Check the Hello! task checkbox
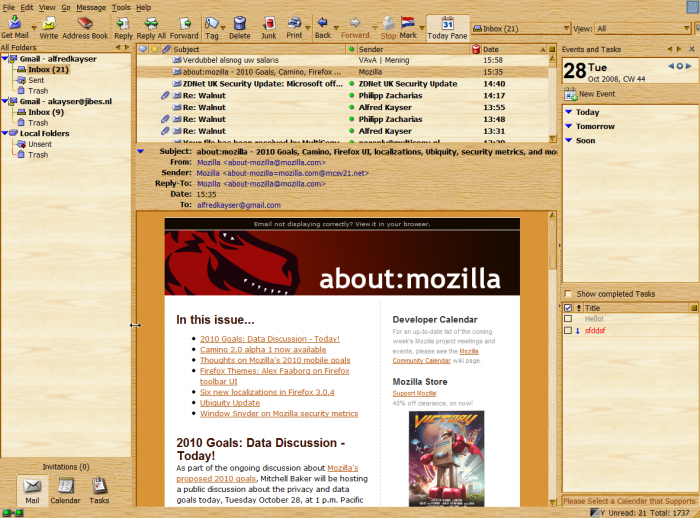The height and width of the screenshot is (518, 700). 568,319
